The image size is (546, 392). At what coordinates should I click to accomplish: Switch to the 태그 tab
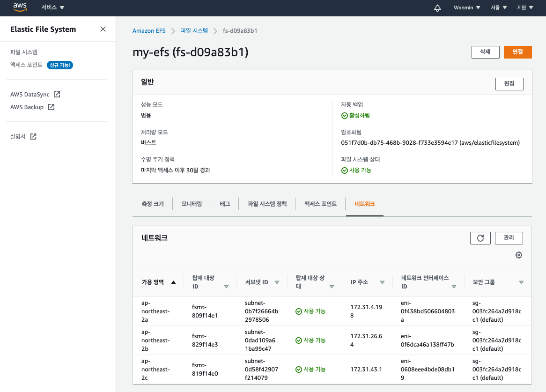click(225, 204)
